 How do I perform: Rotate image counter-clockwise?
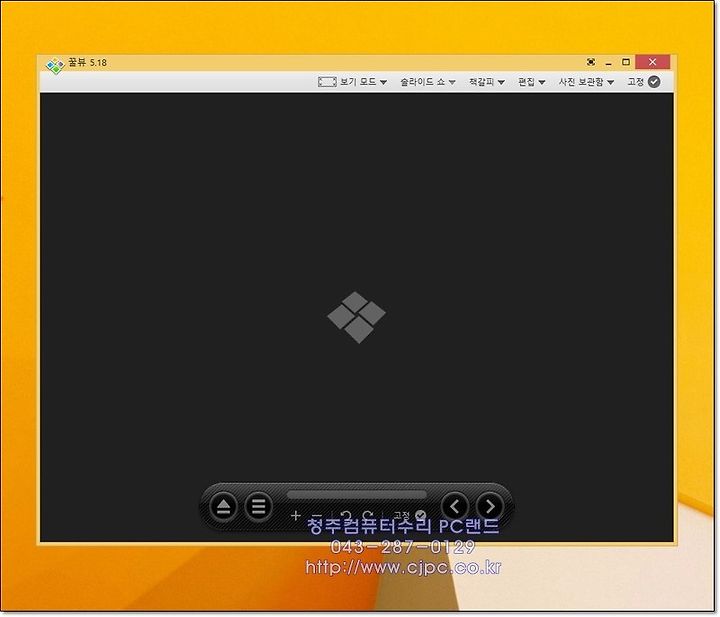pyautogui.click(x=346, y=516)
